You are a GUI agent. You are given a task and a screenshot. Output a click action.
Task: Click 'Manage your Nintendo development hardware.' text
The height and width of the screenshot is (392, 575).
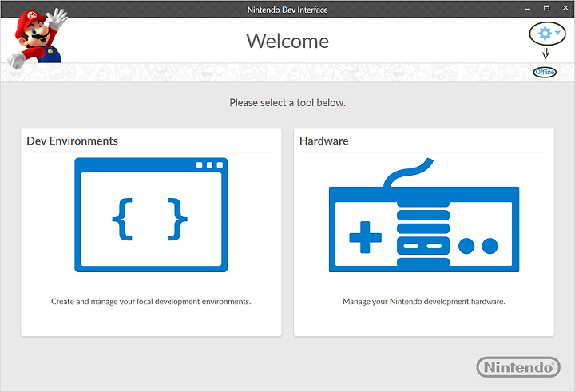tap(424, 302)
